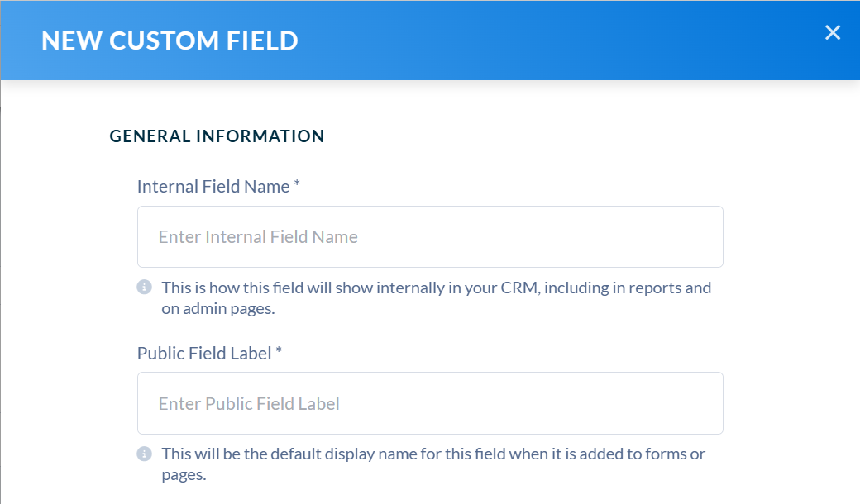Click the "on admin pages." helper line
Viewport: 860px width, 504px height.
tap(217, 309)
